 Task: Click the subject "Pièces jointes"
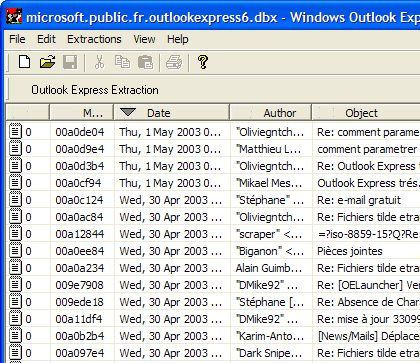tap(350, 251)
